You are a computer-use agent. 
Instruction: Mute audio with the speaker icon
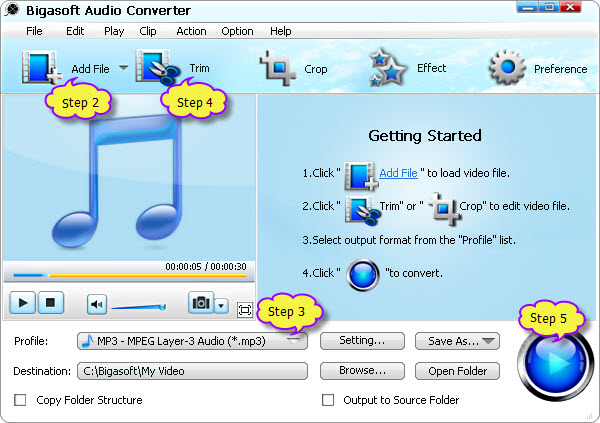coord(97,304)
